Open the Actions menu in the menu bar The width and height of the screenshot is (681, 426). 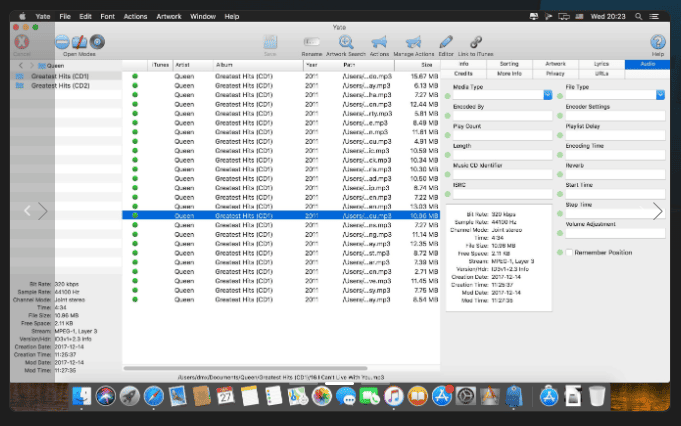136,17
